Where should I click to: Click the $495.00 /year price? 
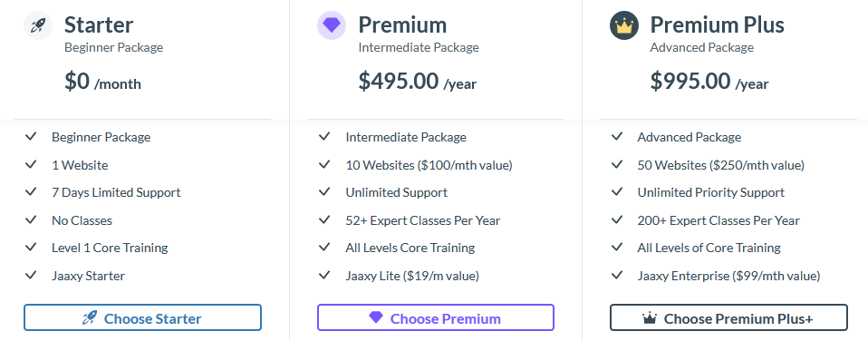coord(418,82)
